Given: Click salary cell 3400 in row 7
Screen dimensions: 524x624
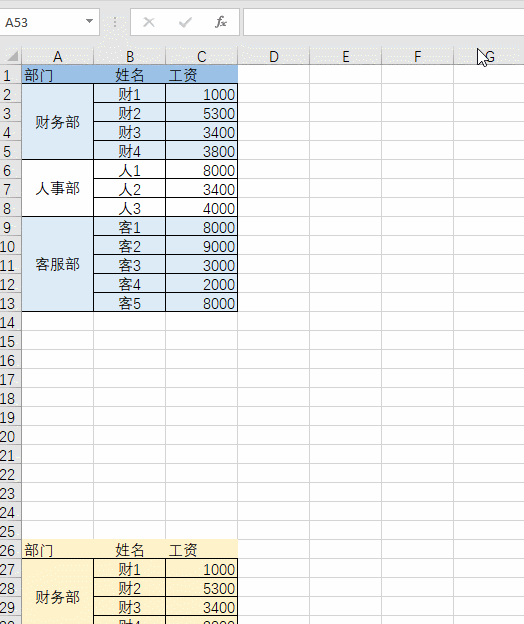Looking at the screenshot, I should click(x=202, y=189).
